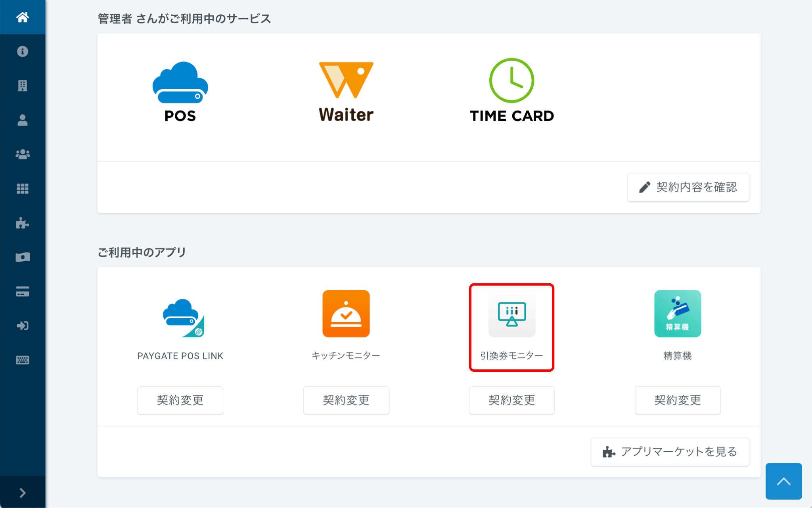Click the blue scroll-to-top arrow button

click(x=784, y=481)
